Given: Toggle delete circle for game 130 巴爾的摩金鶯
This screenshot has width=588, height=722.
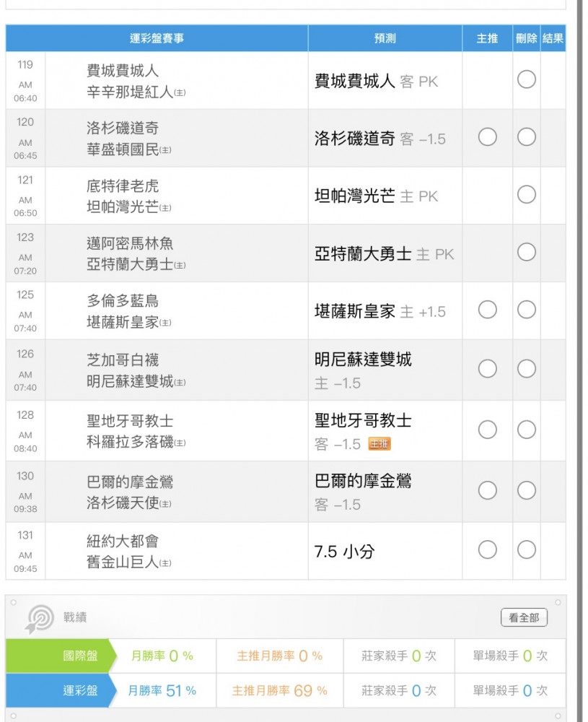Looking at the screenshot, I should click(x=527, y=491).
